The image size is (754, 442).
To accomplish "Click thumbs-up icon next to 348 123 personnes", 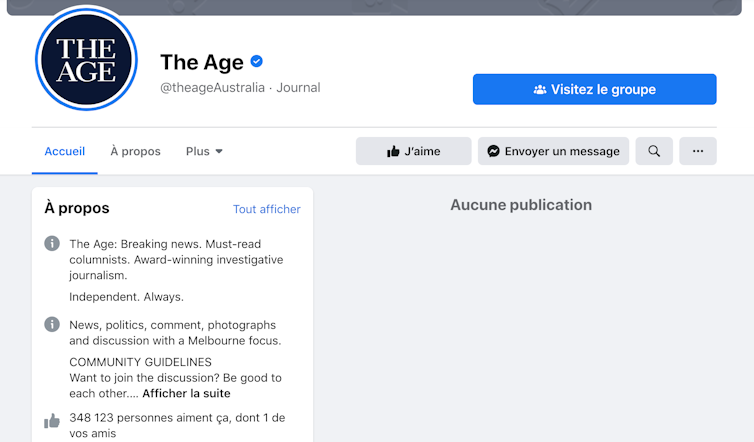I will [52, 421].
